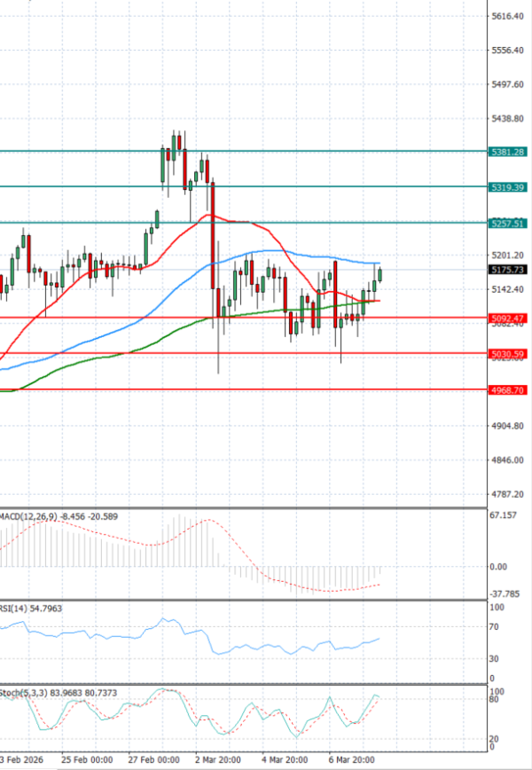Viewport: 532px width, 770px height.
Task: Click the 2 Mar 20:00 date label
Action: 219,761
